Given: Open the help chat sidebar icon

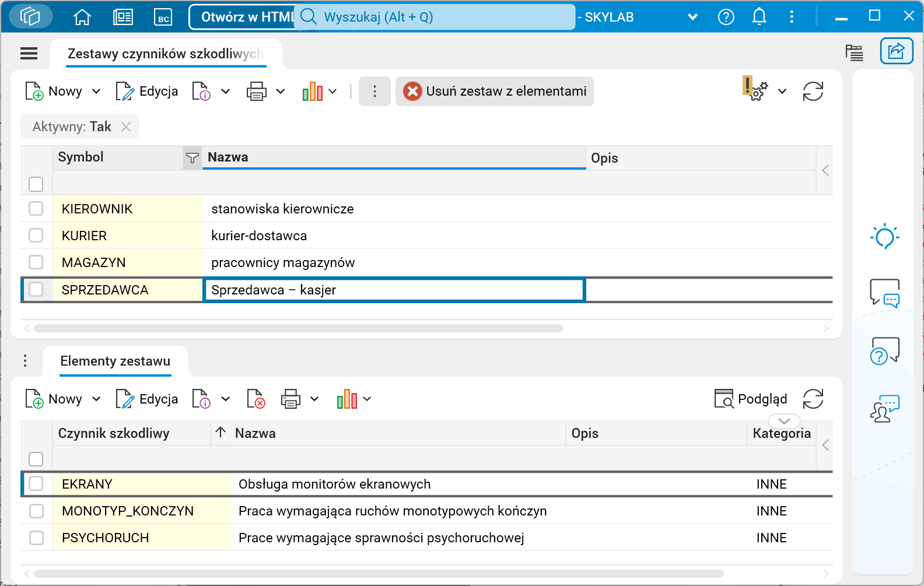Looking at the screenshot, I should (884, 351).
